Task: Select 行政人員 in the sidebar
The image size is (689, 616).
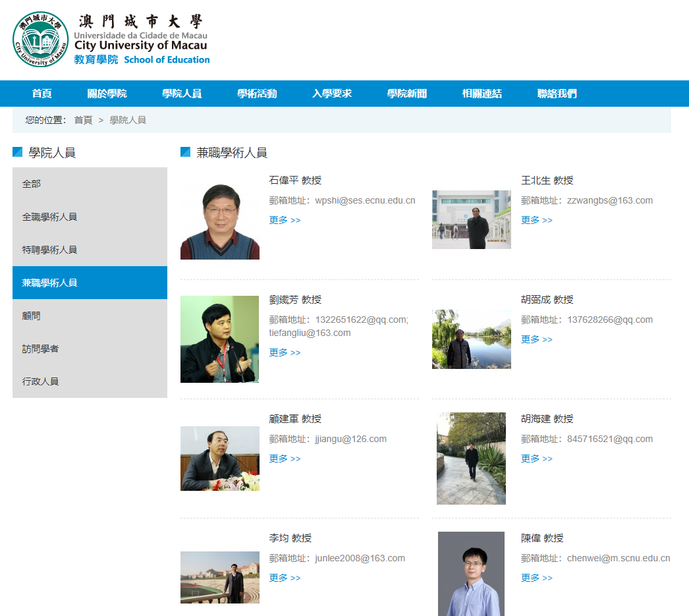Action: 90,381
